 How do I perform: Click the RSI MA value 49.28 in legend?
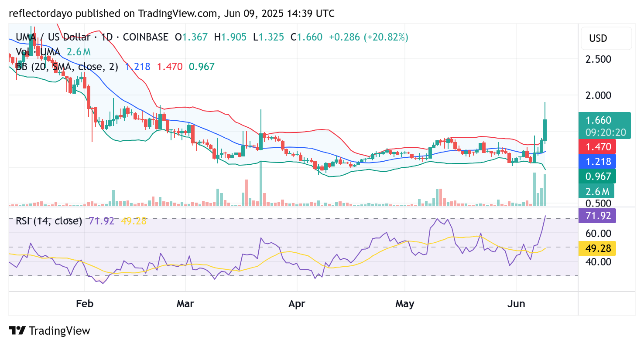coord(134,221)
